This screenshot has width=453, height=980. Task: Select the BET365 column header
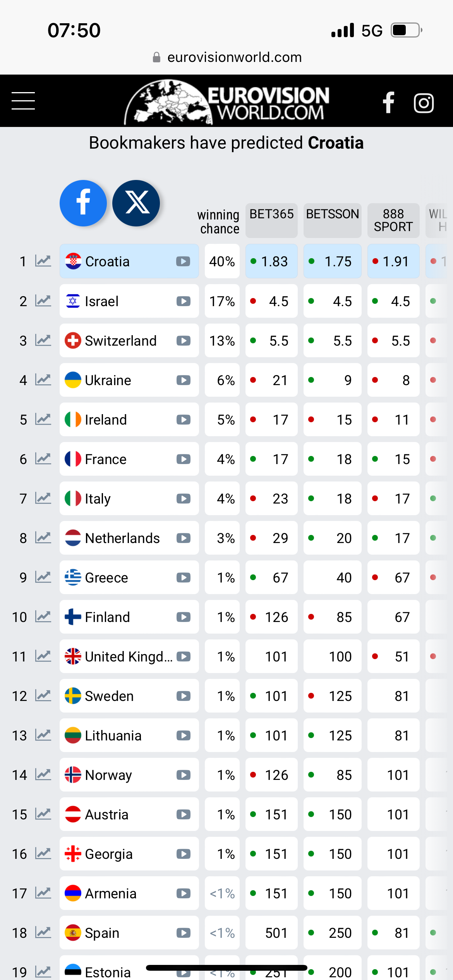(x=271, y=220)
